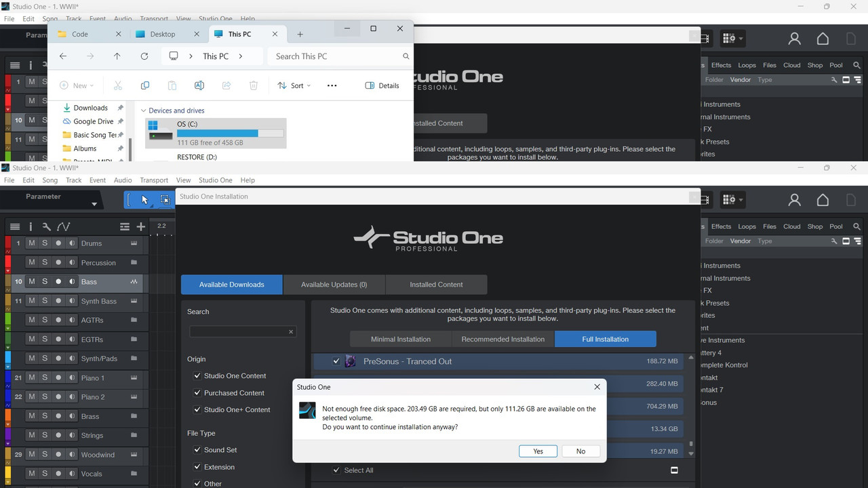868x488 pixels.
Task: Copy using File Explorer toolbar icon
Action: point(144,85)
